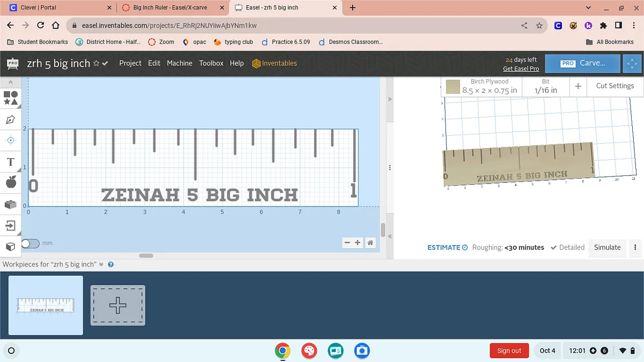Image resolution: width=644 pixels, height=362 pixels.
Task: Star the zrh 5 big inch project
Action: [x=96, y=63]
